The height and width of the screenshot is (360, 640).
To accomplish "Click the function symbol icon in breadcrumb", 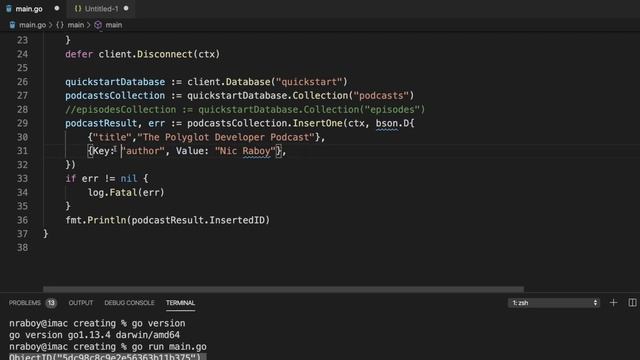I will 98,25.
